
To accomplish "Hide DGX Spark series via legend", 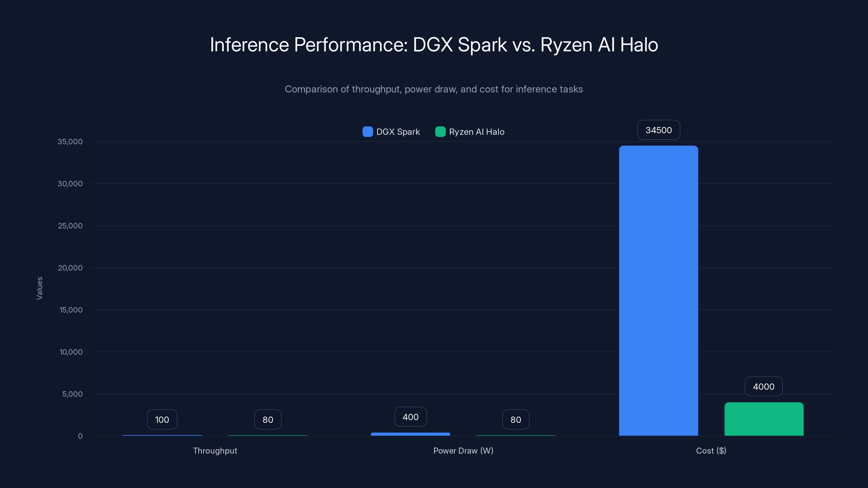I will [391, 132].
